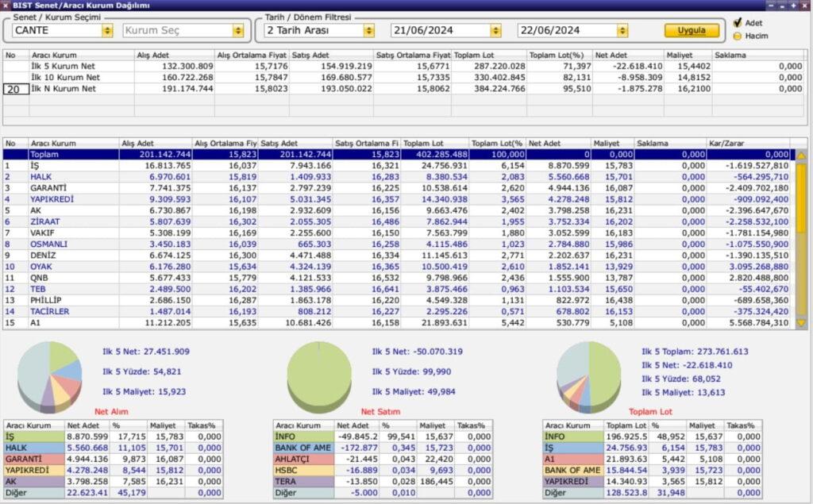Click Toplam Lot header in the Toplam Lot legend
The width and height of the screenshot is (813, 504).
click(x=626, y=425)
